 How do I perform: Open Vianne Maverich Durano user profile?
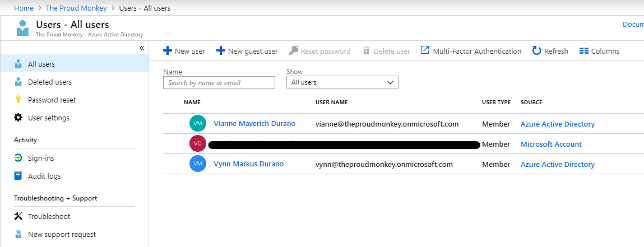254,123
